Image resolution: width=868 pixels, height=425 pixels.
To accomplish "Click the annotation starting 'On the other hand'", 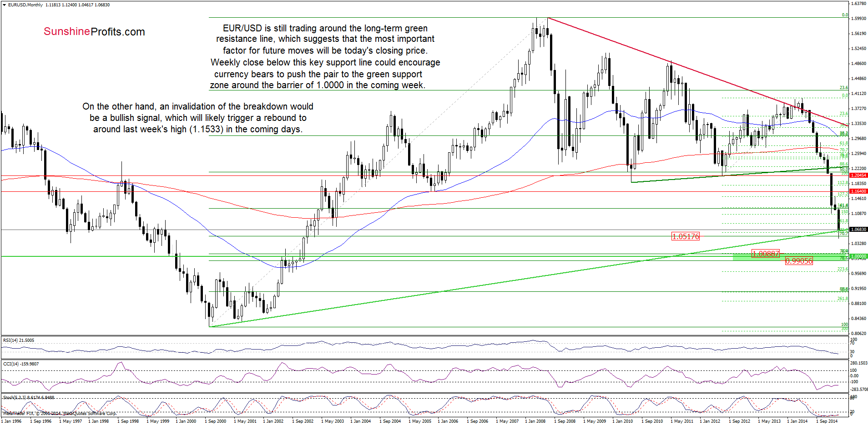I will [x=198, y=118].
